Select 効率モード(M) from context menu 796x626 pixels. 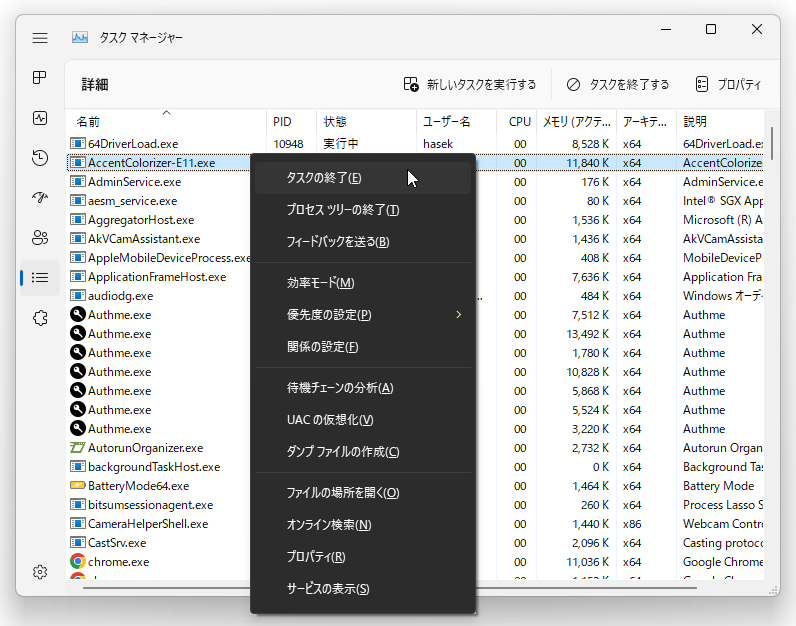(x=363, y=283)
